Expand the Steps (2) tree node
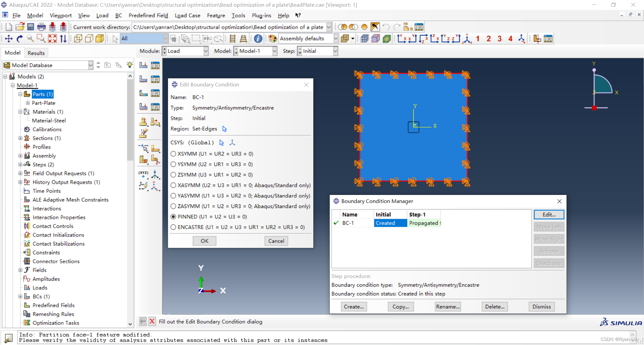This screenshot has width=644, height=345. 20,164
